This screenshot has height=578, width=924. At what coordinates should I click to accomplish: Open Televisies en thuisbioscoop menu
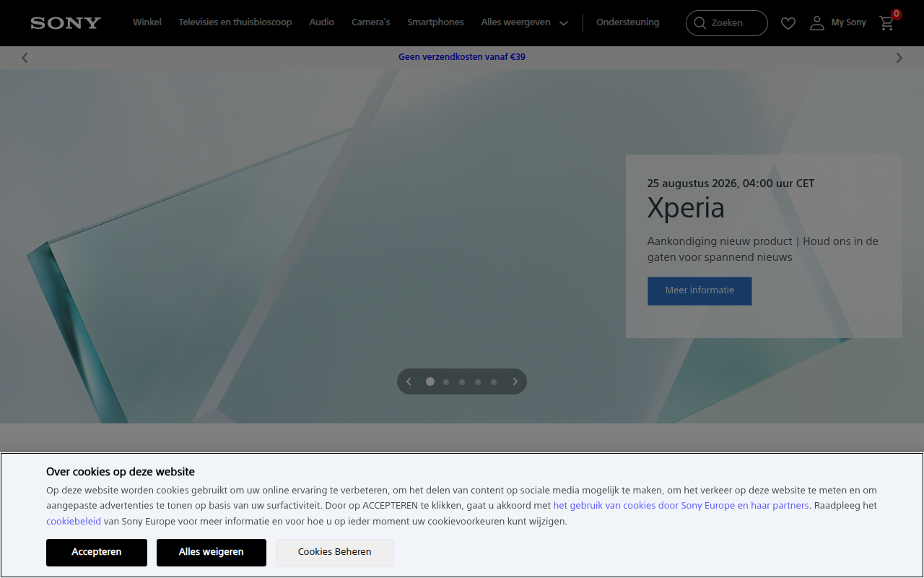click(235, 22)
